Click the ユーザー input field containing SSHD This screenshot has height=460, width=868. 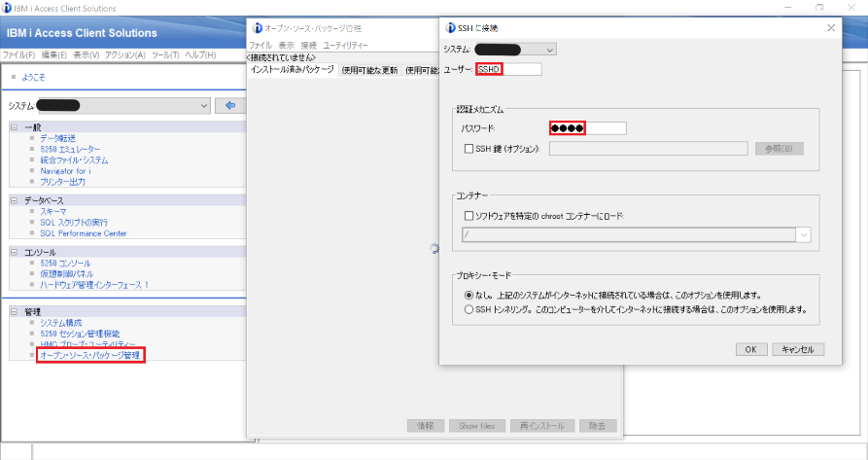508,69
